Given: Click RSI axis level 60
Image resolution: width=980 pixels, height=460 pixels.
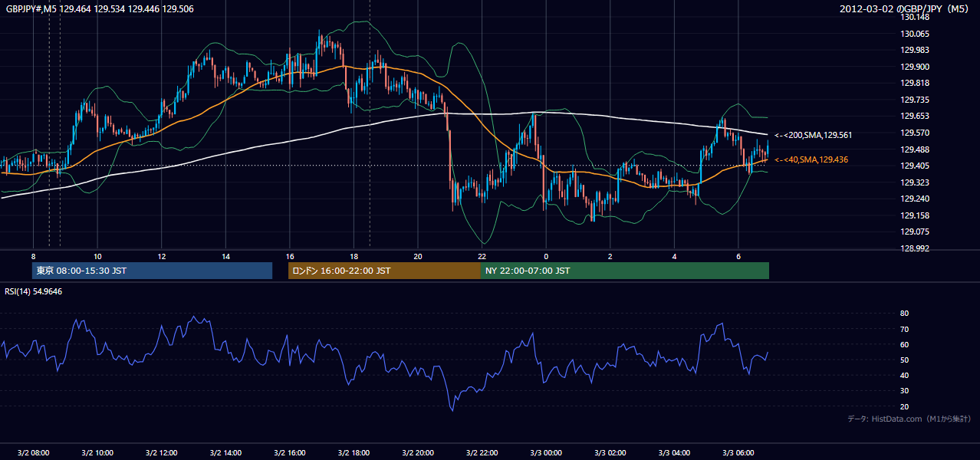Looking at the screenshot, I should click(x=904, y=344).
